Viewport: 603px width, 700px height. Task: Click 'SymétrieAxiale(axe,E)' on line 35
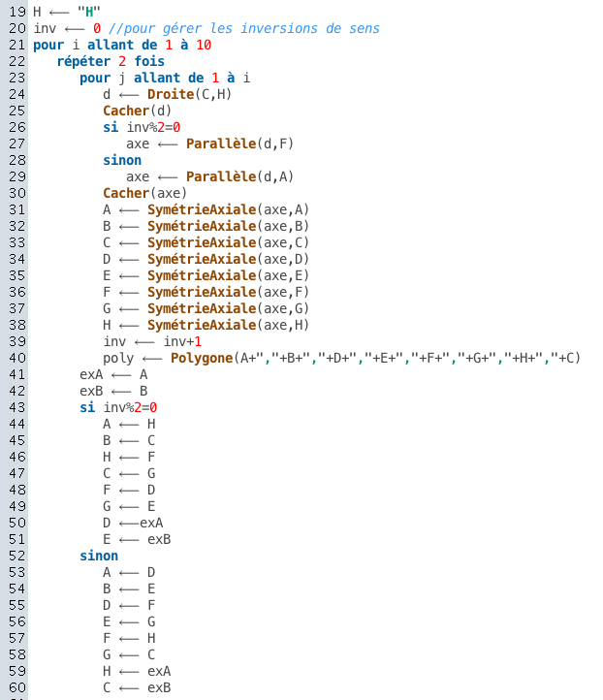pos(228,276)
